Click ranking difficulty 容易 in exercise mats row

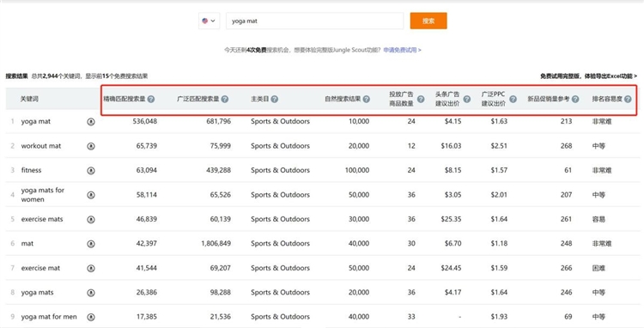(x=598, y=219)
